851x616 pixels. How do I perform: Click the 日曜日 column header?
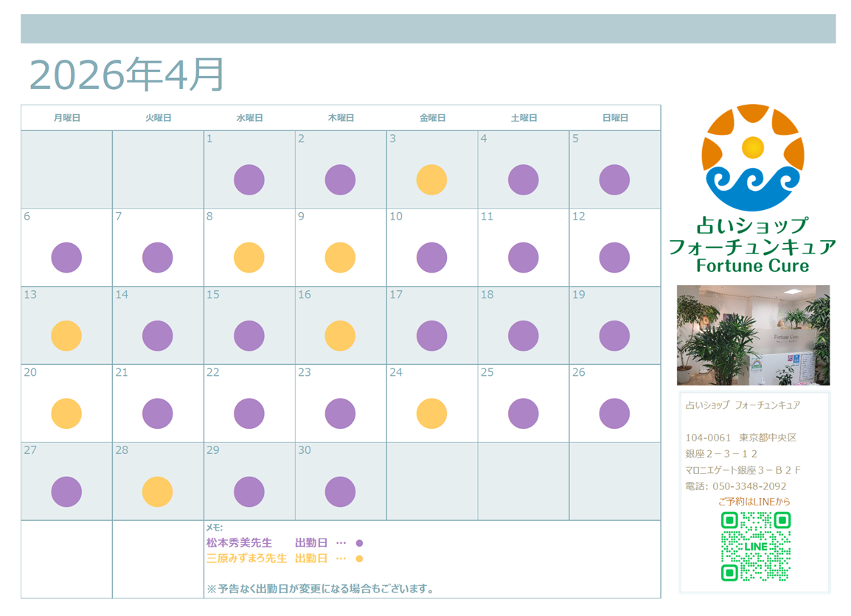[x=615, y=118]
